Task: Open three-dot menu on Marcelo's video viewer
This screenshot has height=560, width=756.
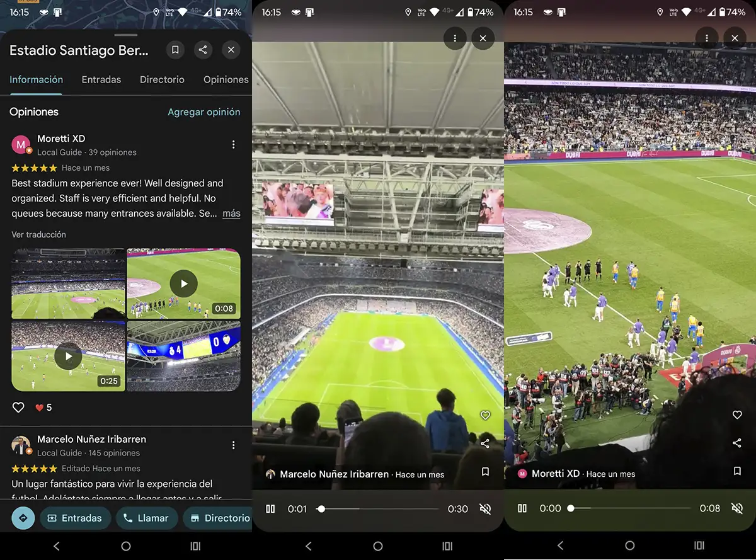Action: [x=455, y=38]
